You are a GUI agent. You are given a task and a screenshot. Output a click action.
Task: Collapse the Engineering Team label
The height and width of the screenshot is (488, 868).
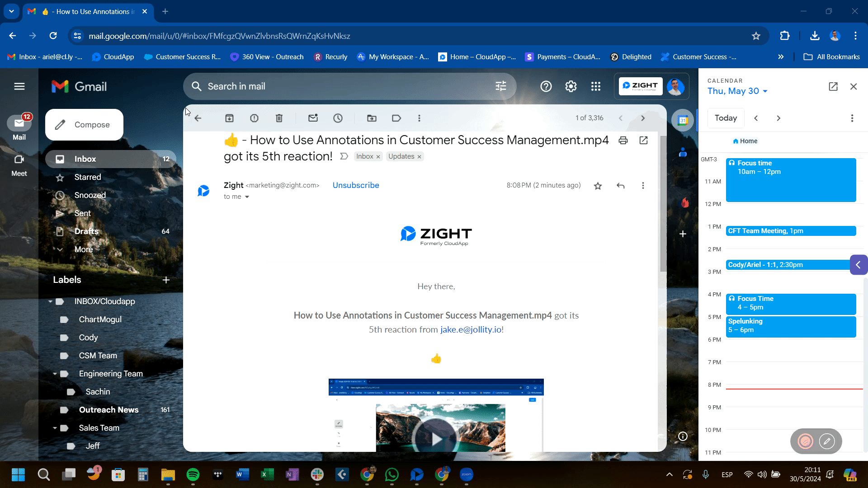pos(55,374)
